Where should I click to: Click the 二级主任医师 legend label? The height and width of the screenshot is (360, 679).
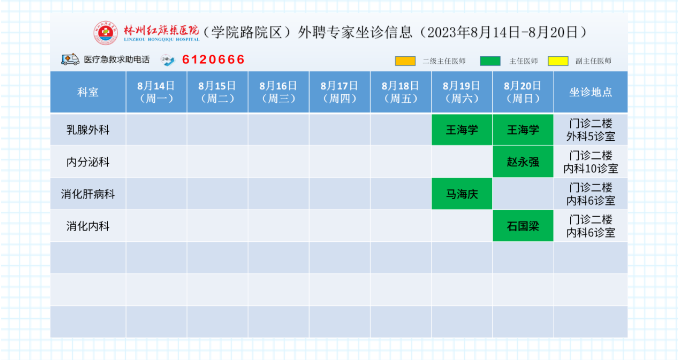pos(444,61)
